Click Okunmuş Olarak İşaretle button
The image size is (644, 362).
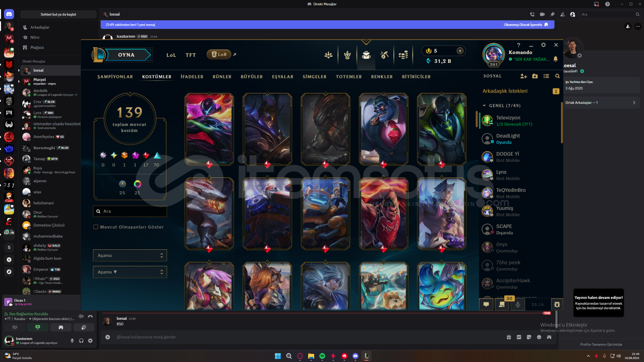(526, 25)
